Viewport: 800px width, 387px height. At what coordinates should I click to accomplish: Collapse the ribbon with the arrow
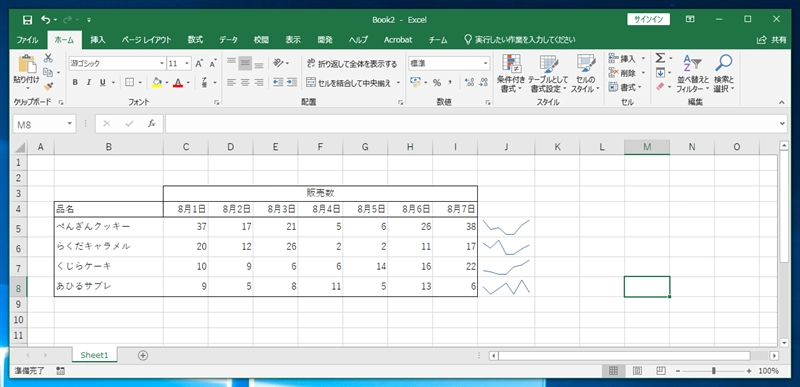coord(782,102)
